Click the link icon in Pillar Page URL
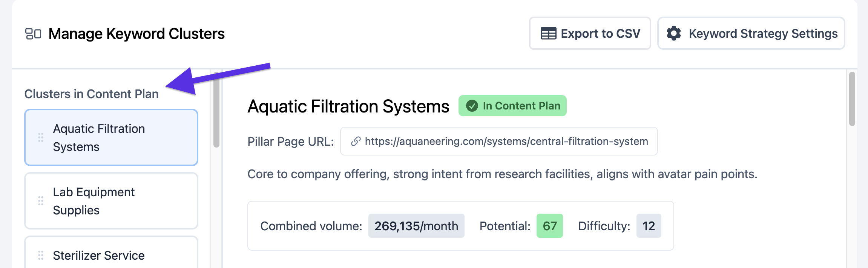This screenshot has height=268, width=868. click(x=356, y=142)
